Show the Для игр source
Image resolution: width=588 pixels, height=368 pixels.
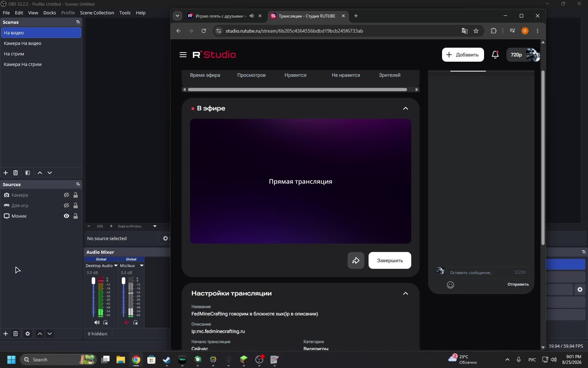66,205
